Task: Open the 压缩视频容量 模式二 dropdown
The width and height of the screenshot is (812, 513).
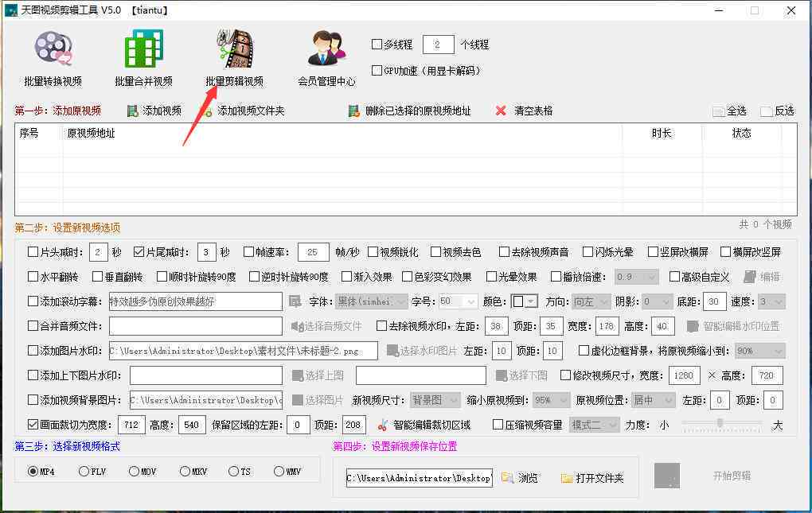Action: [594, 425]
